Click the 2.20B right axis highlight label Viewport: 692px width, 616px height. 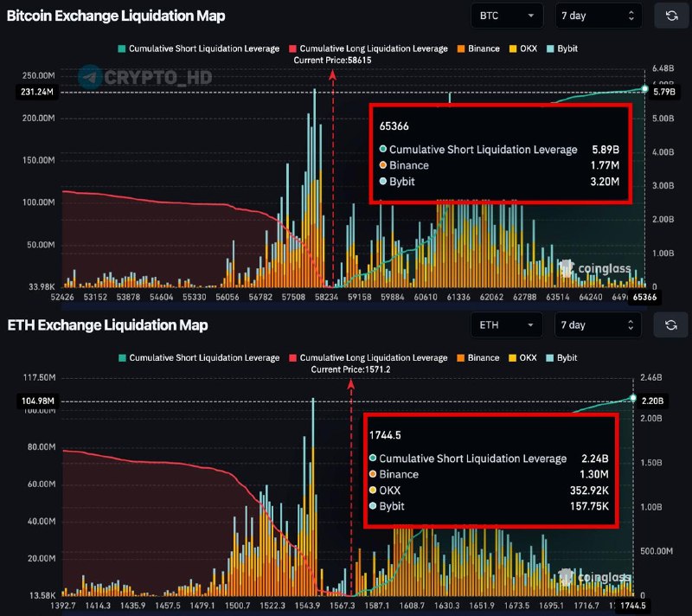click(652, 401)
